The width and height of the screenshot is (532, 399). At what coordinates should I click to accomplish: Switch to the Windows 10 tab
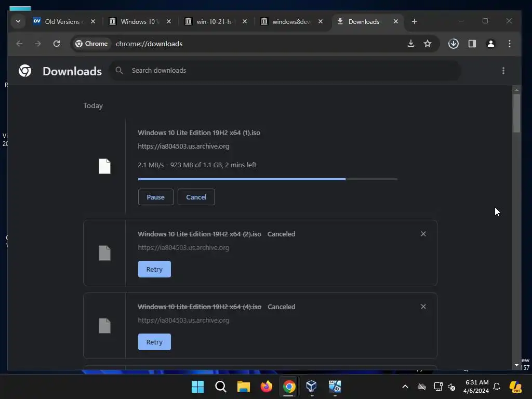(136, 21)
